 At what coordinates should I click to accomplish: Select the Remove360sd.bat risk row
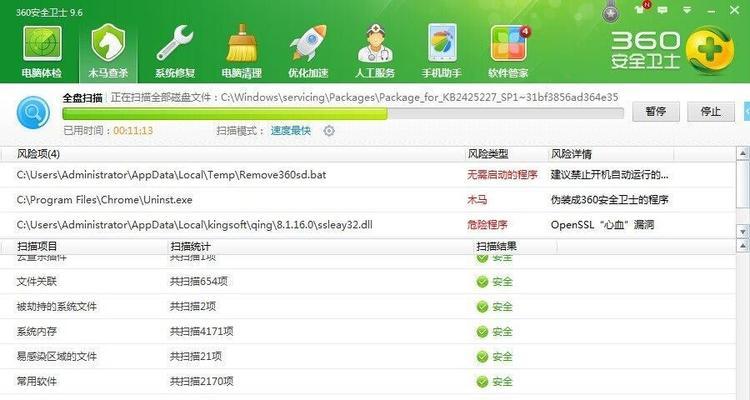pos(367,175)
